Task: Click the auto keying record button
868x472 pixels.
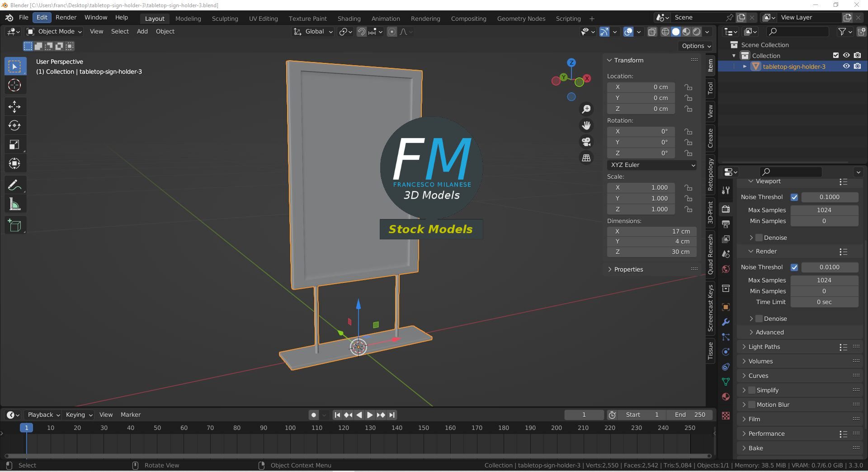Action: 314,415
